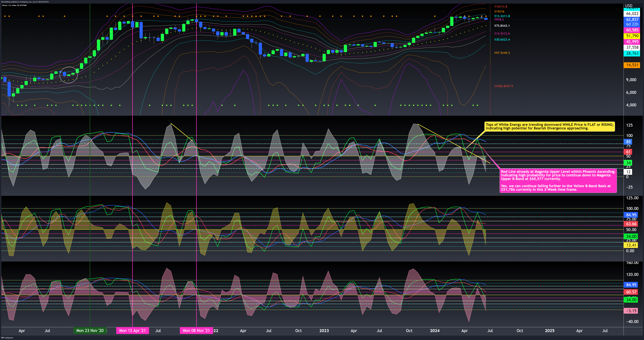Select the white circle drawing around the candles

(69, 75)
